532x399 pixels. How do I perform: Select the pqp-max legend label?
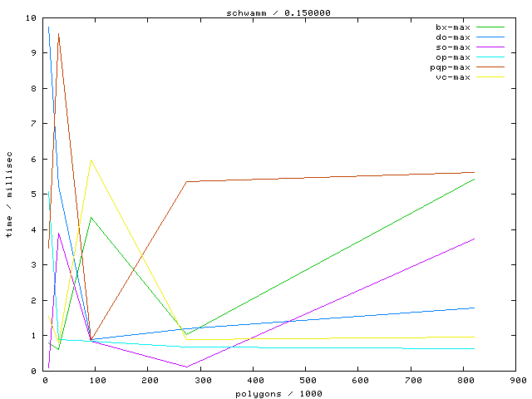tap(451, 67)
